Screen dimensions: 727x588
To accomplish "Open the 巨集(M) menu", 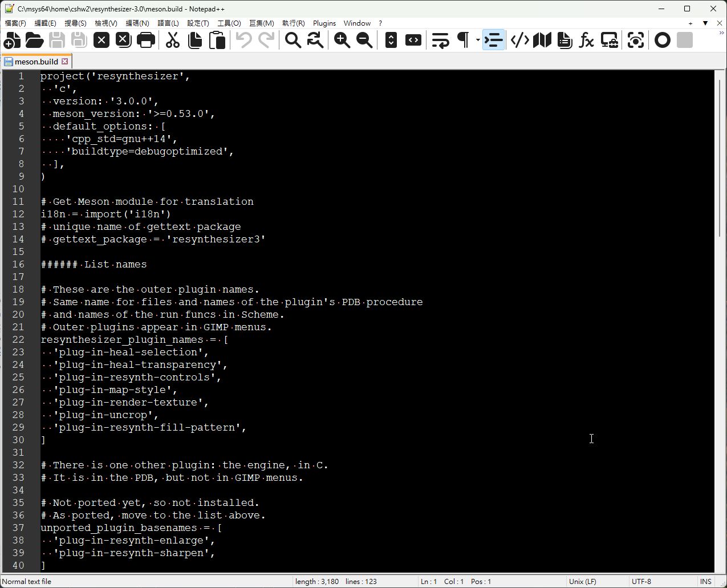I will (262, 23).
